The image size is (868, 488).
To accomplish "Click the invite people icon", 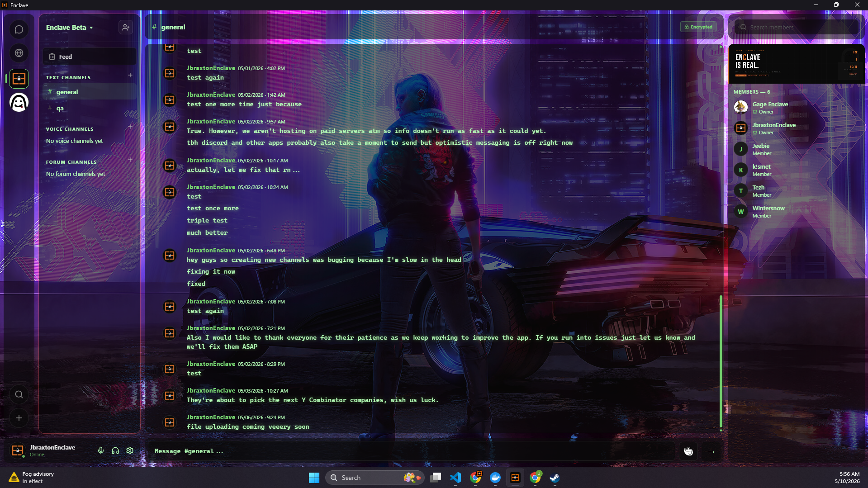I will [x=126, y=28].
